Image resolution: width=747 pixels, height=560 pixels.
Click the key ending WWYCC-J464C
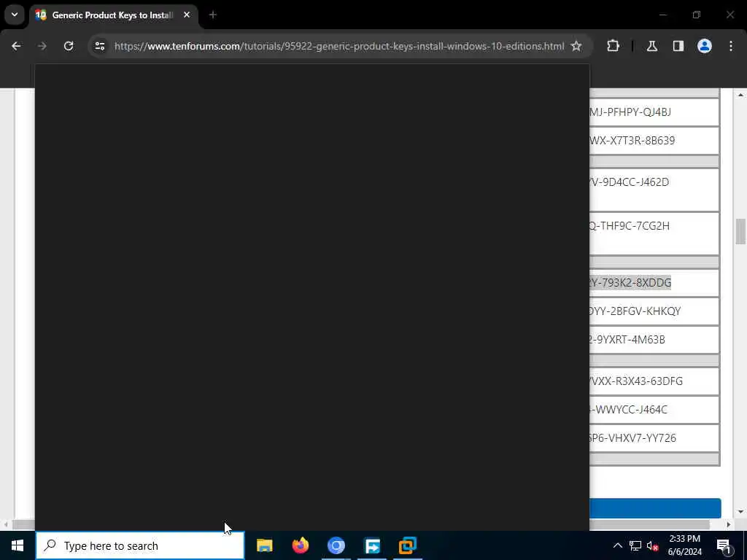[629, 410]
